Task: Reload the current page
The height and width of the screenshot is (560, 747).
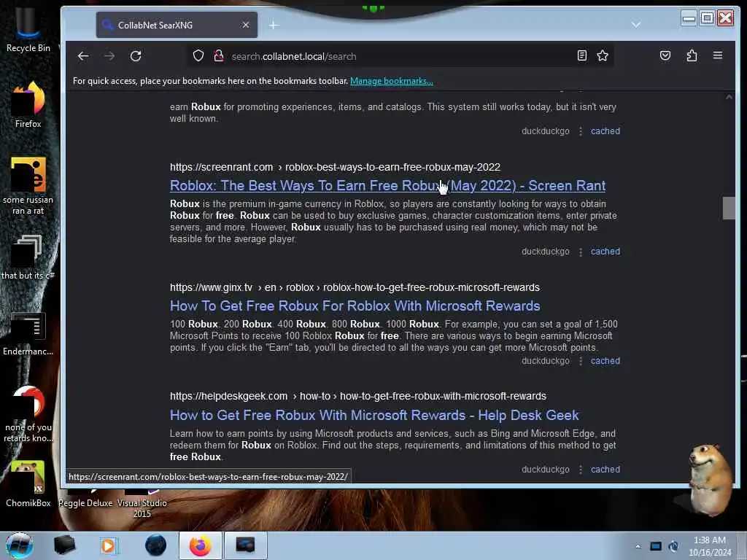Action: click(136, 56)
